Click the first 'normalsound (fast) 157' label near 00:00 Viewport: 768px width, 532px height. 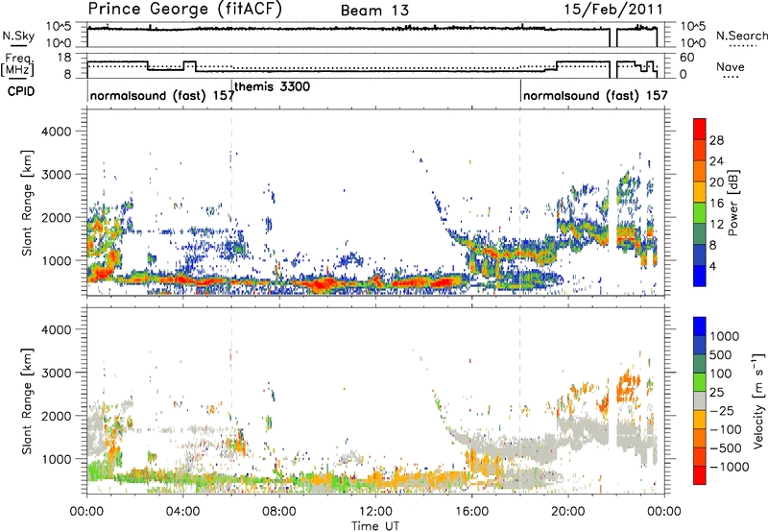pyautogui.click(x=162, y=95)
